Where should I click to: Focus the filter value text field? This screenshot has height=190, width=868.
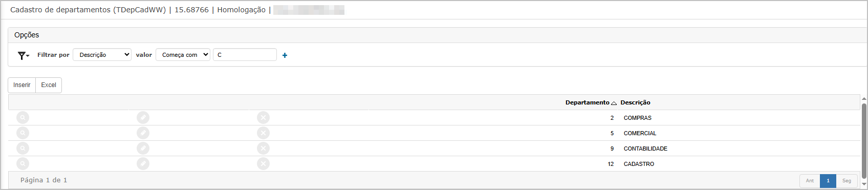coord(245,55)
